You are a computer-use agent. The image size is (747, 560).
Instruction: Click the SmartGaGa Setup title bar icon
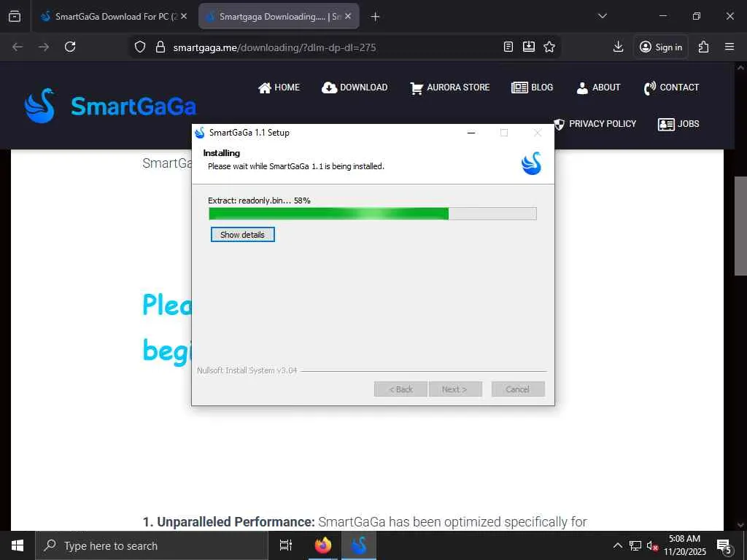click(x=200, y=133)
